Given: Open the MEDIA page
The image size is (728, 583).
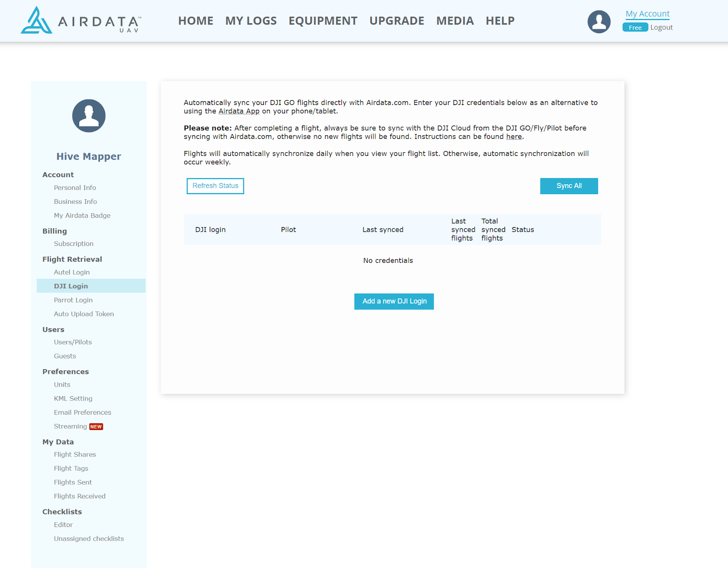Looking at the screenshot, I should click(x=455, y=21).
